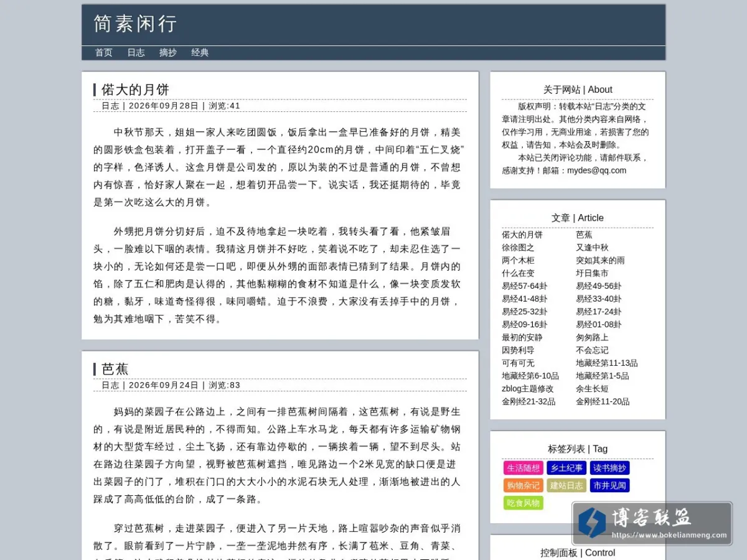Open sidebar article 因势利导
Screen dimensions: 747x560
click(x=518, y=350)
